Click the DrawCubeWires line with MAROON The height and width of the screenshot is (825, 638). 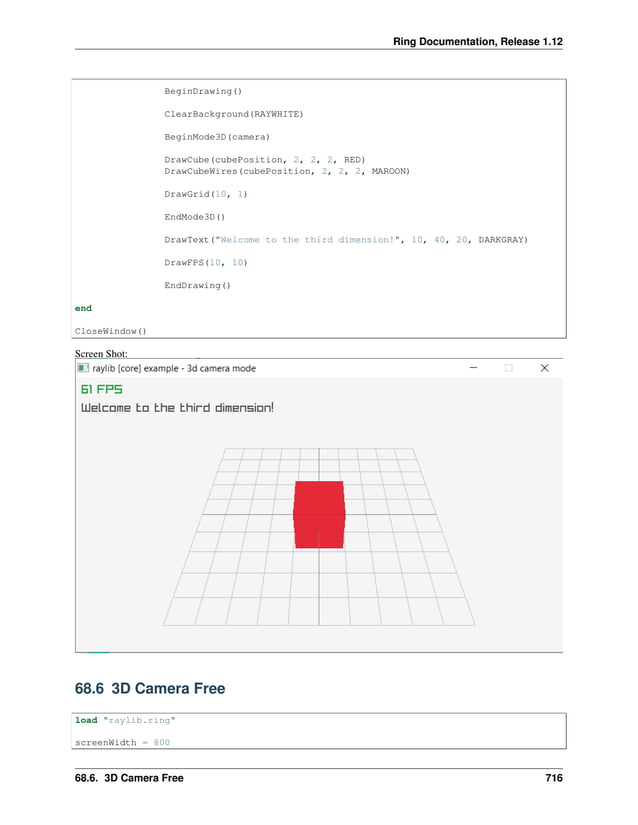pos(287,171)
